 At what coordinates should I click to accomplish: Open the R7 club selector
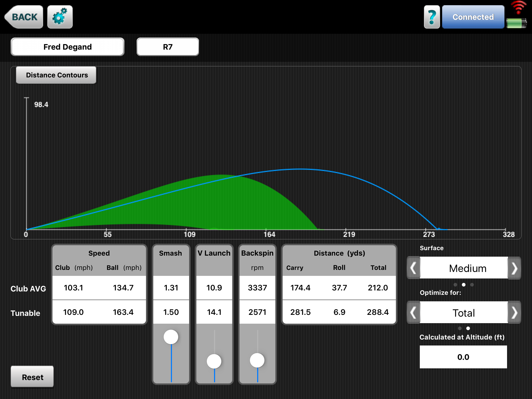pyautogui.click(x=168, y=47)
